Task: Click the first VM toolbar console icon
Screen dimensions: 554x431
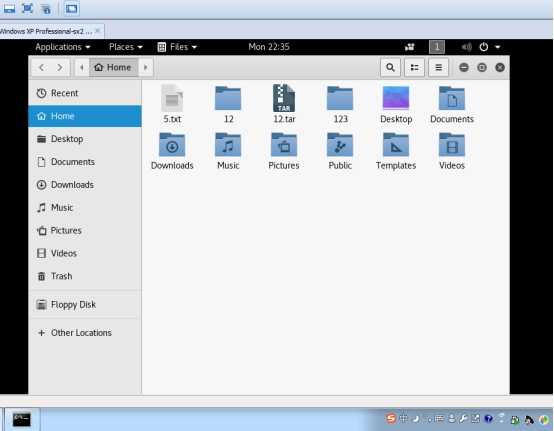Action: click(x=10, y=8)
